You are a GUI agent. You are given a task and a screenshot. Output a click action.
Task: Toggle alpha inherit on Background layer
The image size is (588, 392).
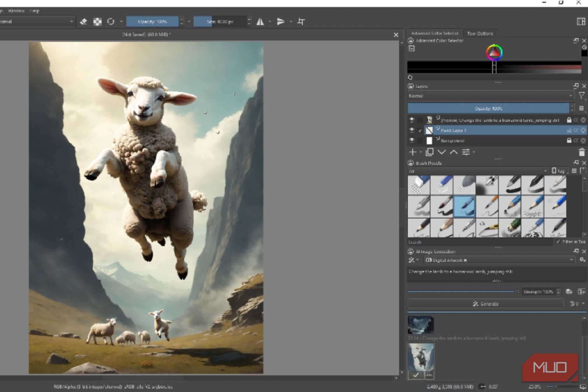click(x=576, y=140)
